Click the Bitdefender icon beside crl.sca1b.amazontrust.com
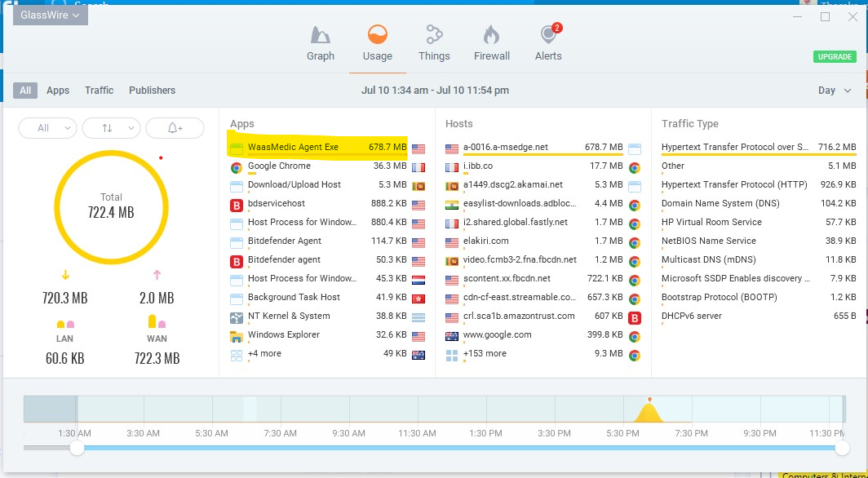The image size is (868, 478). point(635,317)
